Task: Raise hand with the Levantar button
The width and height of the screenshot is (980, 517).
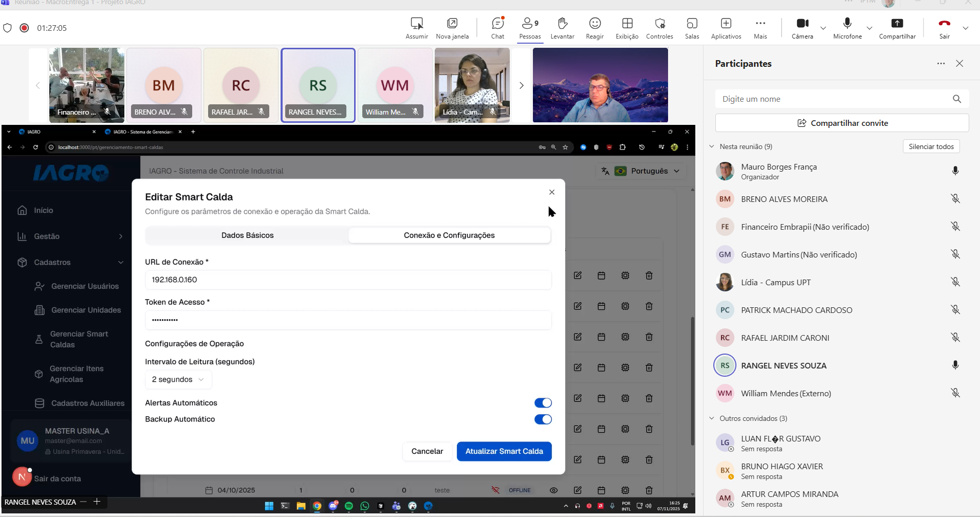Action: click(x=562, y=28)
